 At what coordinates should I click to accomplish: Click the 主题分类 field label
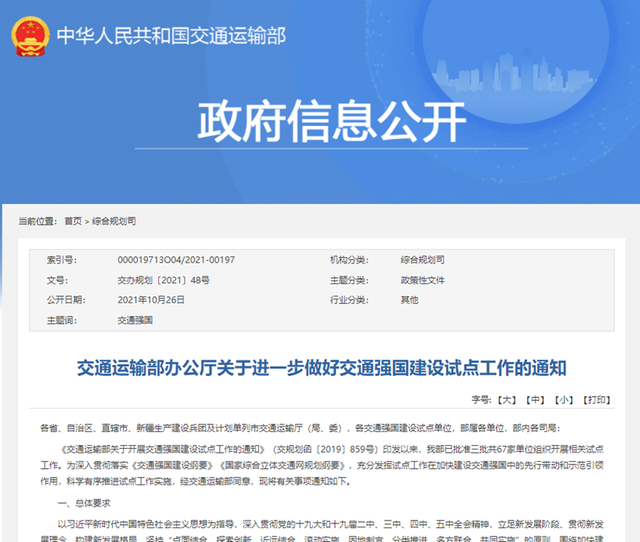(x=349, y=280)
